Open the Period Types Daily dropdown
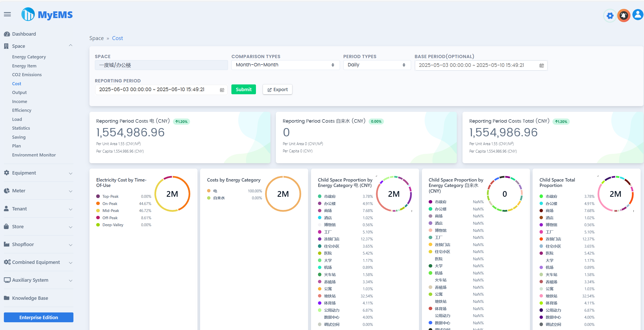Image resolution: width=644 pixels, height=330 pixels. [377, 65]
